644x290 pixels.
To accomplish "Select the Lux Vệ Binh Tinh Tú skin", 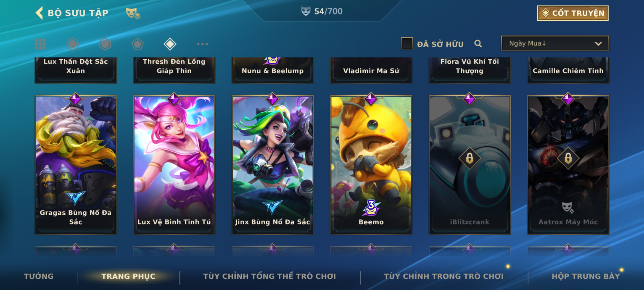I will pos(174,165).
